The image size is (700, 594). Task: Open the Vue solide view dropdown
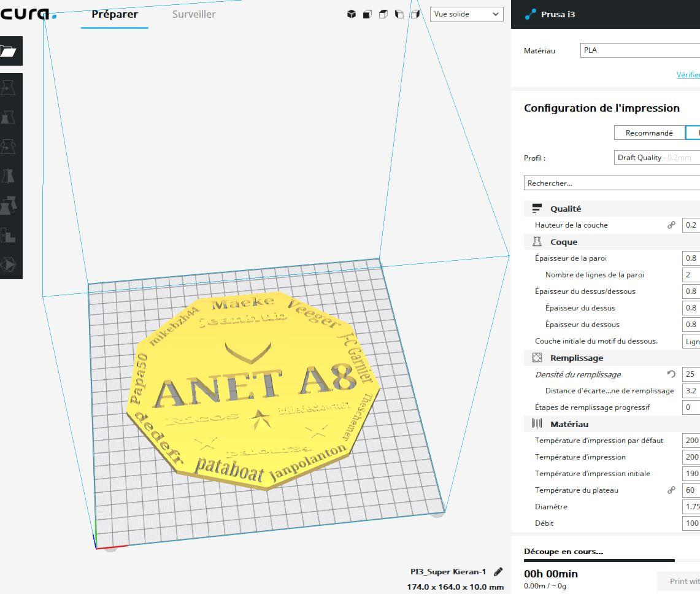tap(466, 14)
